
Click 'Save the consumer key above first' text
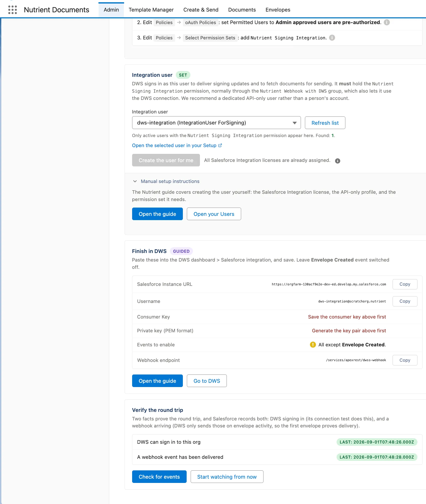pyautogui.click(x=347, y=317)
